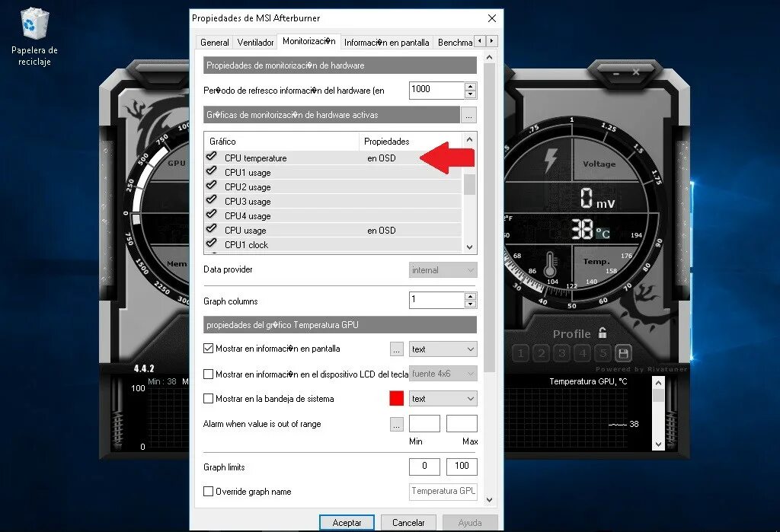Toggle the CPU1 clock graph checkmark
This screenshot has height=532, width=780.
[212, 243]
